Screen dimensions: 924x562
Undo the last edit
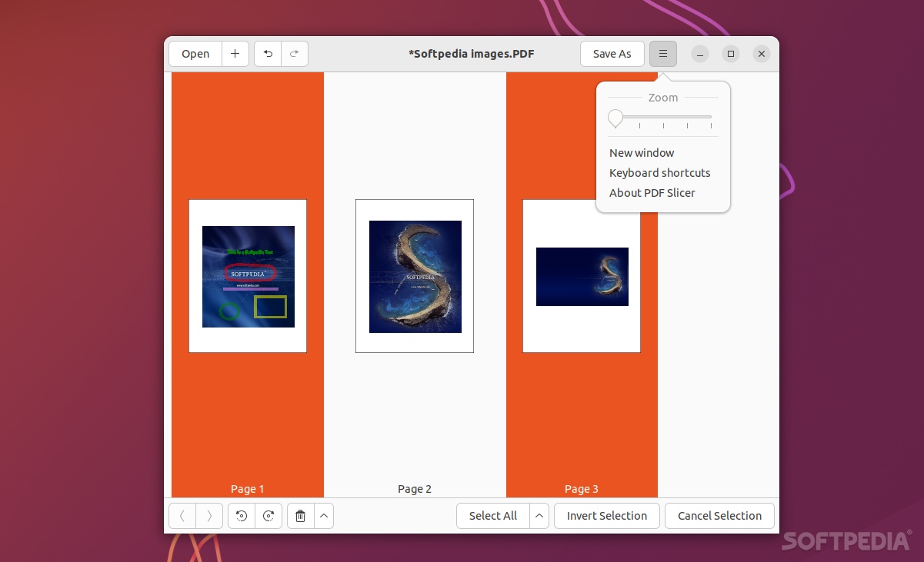pyautogui.click(x=268, y=54)
